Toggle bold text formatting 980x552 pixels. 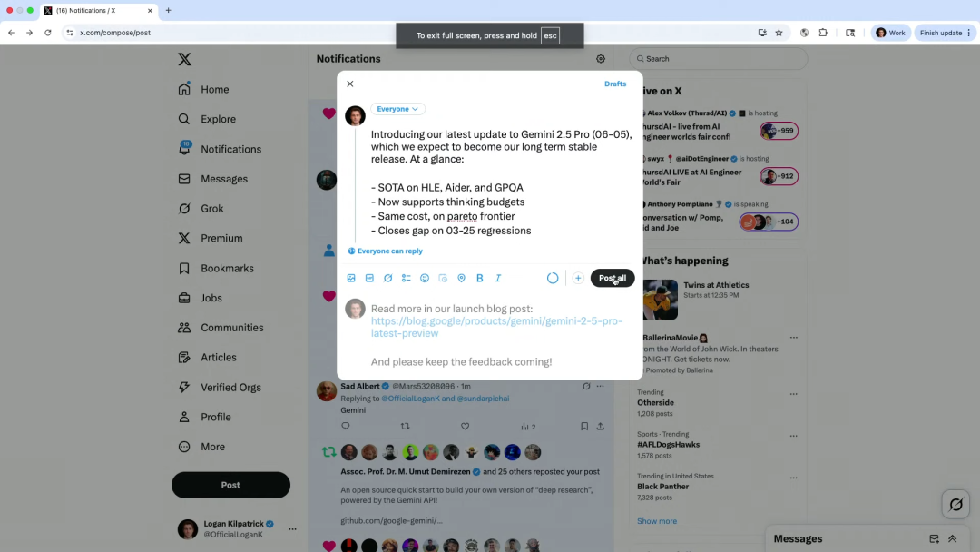pos(479,278)
